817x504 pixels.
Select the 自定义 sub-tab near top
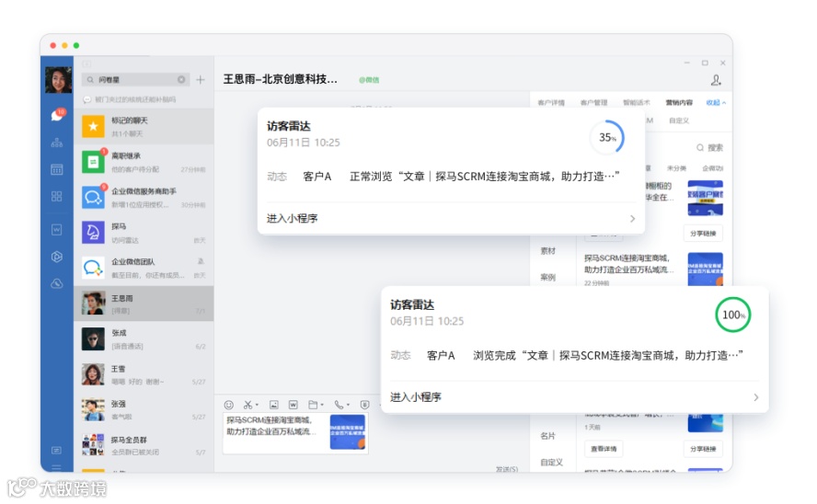pos(679,120)
